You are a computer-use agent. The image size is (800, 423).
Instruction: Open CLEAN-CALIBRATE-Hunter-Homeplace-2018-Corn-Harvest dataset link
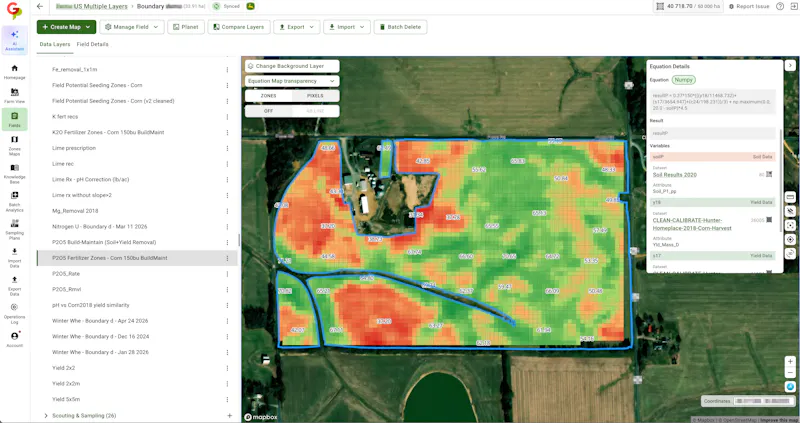click(x=692, y=224)
